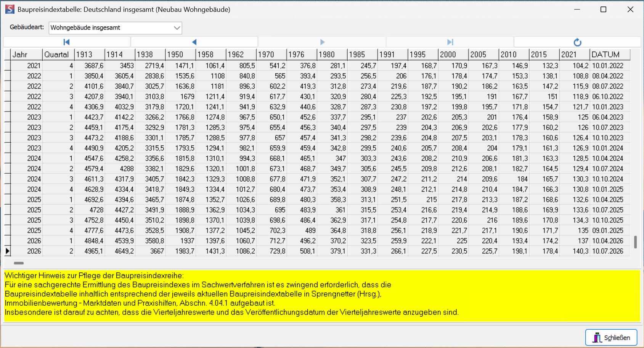
Task: Select cell 206 in 1991 column
Action: pyautogui.click(x=393, y=76)
